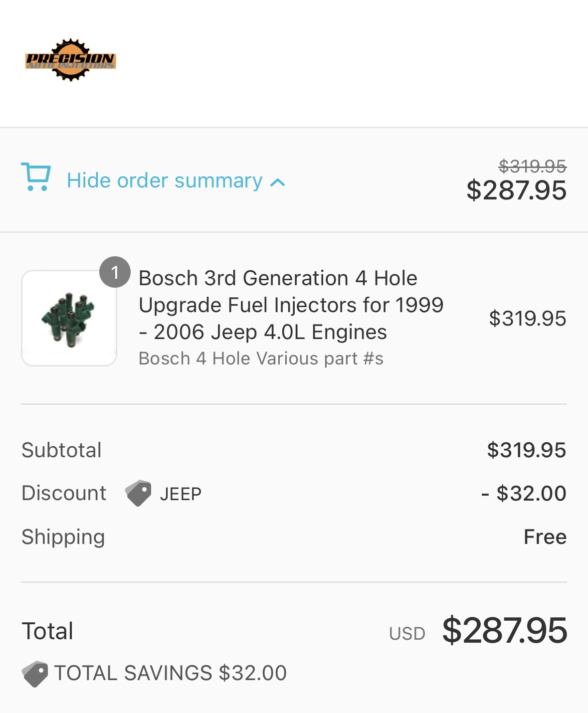Click the struck-through $319.95 original price
588x713 pixels.
(x=532, y=166)
